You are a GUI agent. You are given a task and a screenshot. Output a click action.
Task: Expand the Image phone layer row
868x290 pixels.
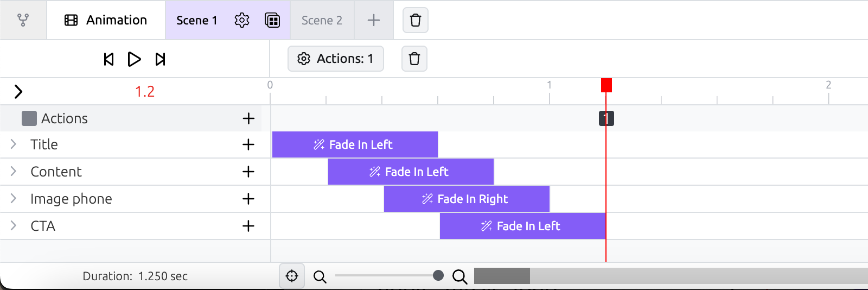(14, 199)
